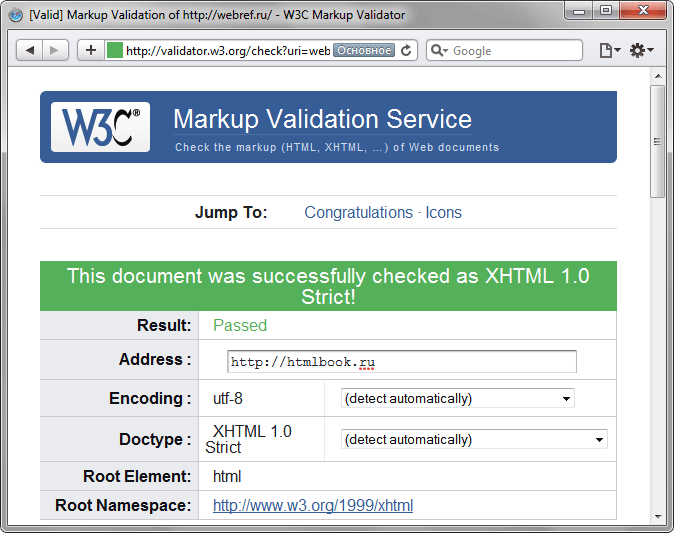This screenshot has width=674, height=533.
Task: Jump to the Icons section
Action: tap(443, 212)
